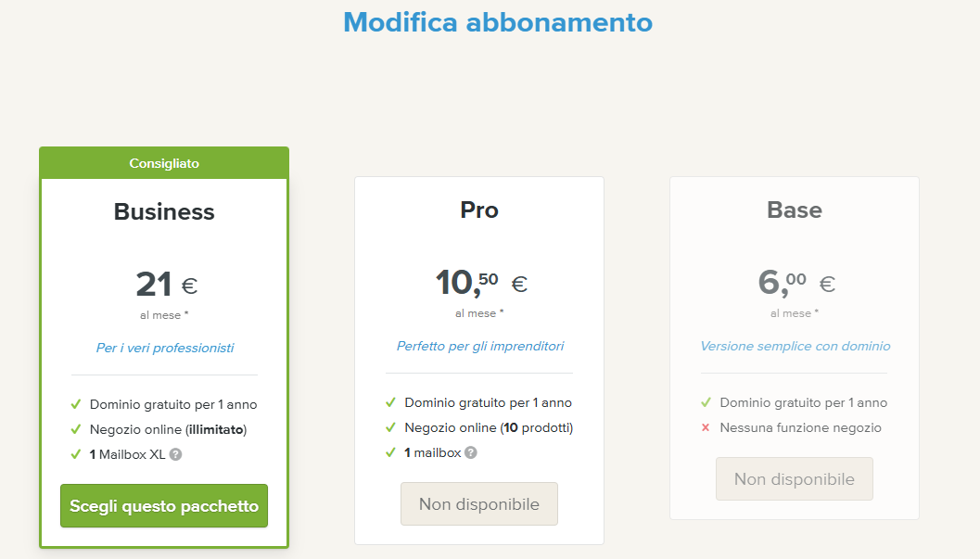The height and width of the screenshot is (559, 980).
Task: Click the Modifica abbonamento page title
Action: tap(498, 22)
